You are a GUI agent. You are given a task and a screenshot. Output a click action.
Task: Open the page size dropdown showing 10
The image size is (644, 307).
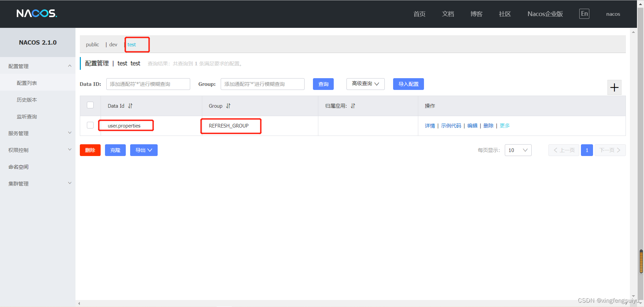[518, 150]
